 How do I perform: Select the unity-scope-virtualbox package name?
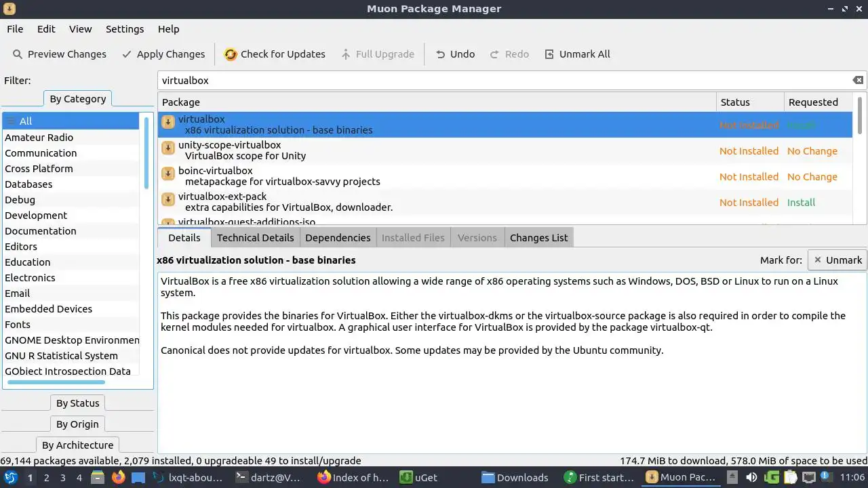click(x=229, y=145)
